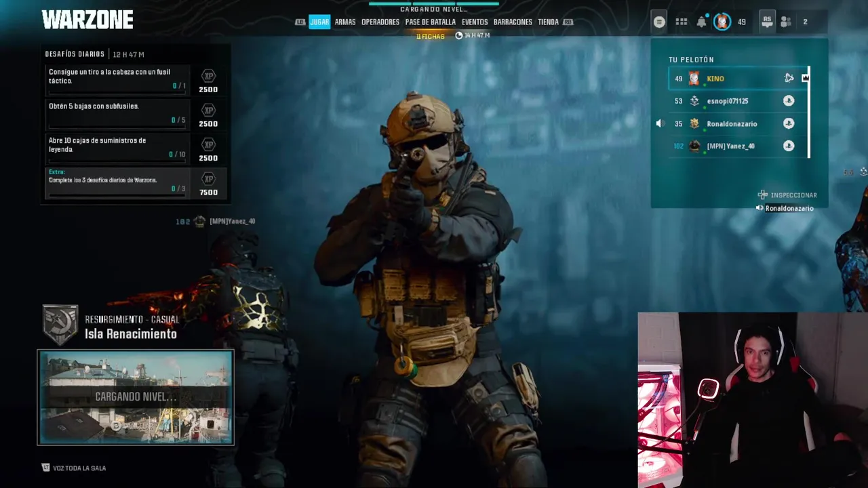Click the squad panel vertical scrollbar
The image size is (868, 488).
point(809,112)
